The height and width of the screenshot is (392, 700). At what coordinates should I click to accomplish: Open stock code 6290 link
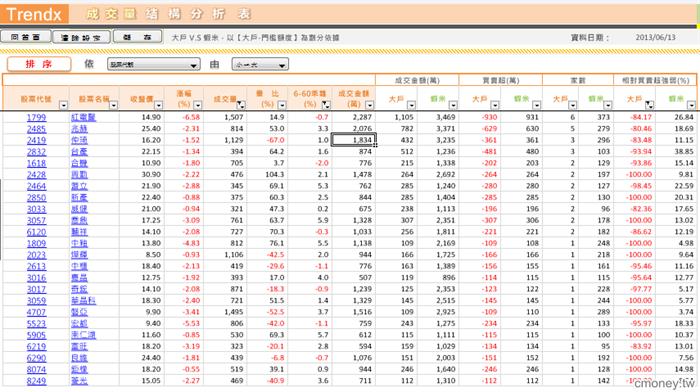[36, 358]
